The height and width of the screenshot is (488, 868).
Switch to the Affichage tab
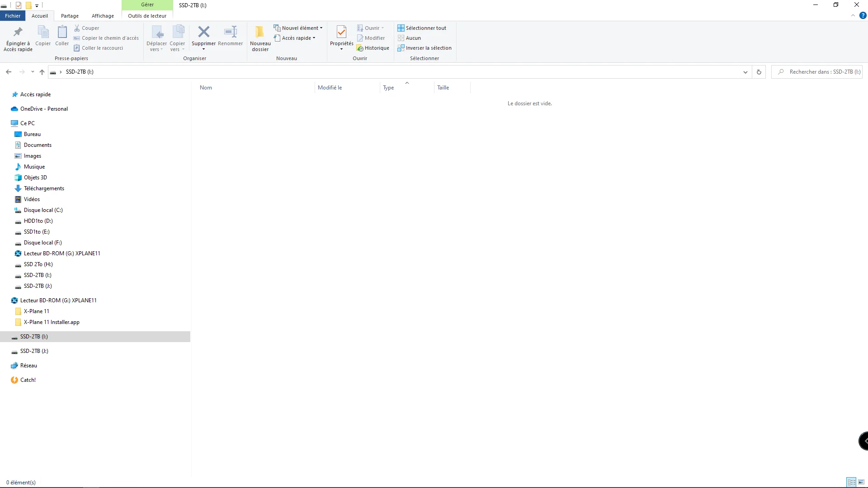(x=103, y=16)
